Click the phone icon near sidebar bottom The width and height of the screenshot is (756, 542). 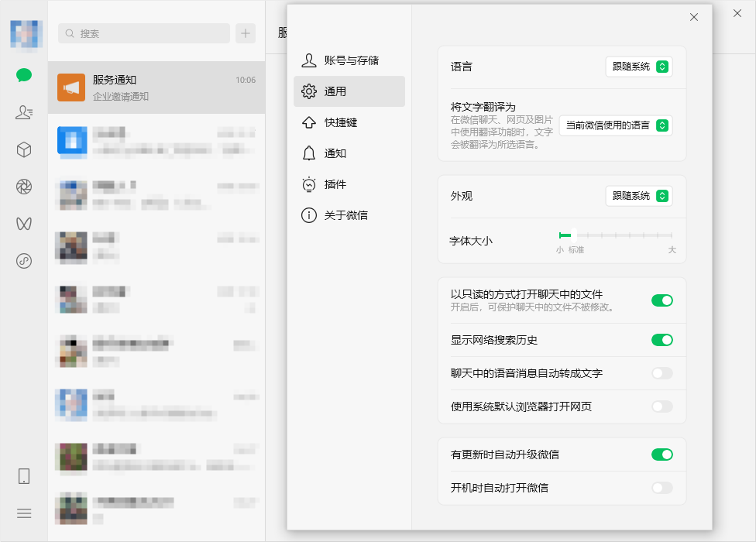23,475
